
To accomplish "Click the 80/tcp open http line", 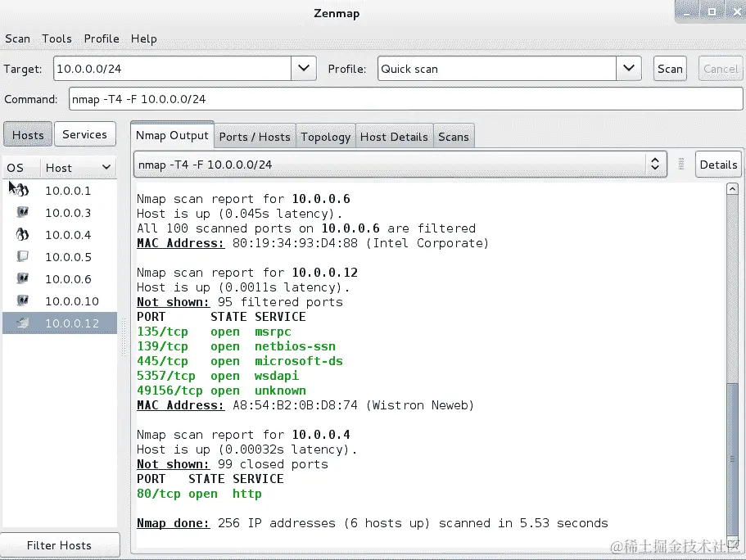I will pos(199,494).
